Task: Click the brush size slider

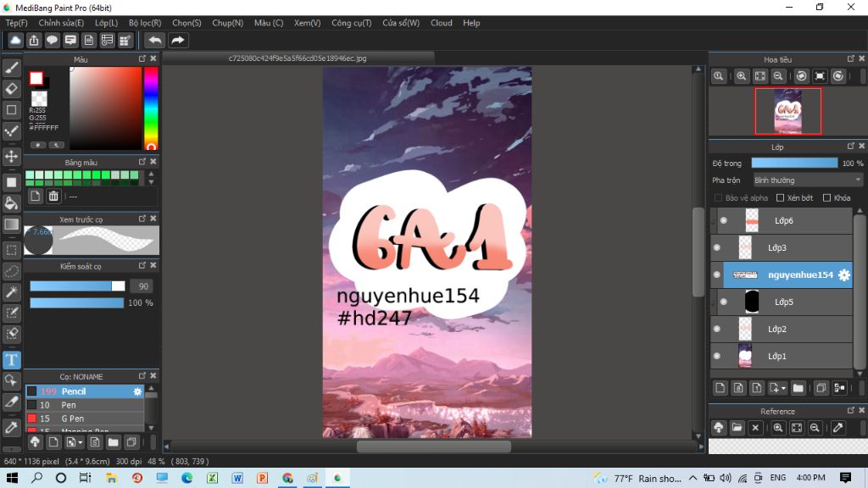Action: (x=77, y=286)
